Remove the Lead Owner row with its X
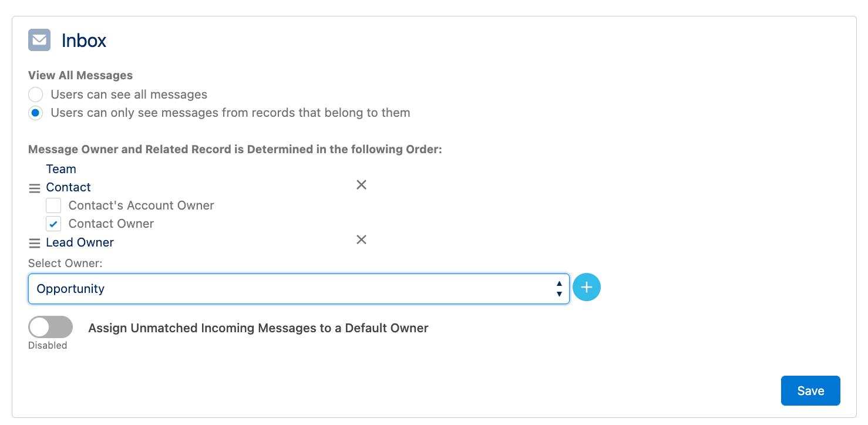This screenshot has width=868, height=425. click(x=361, y=240)
